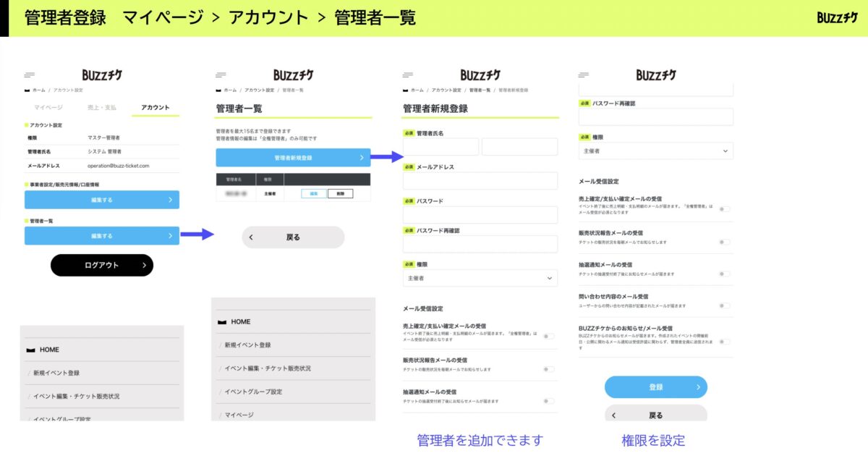Open the 権限 dropdown below the 管理者新規登録 heading
The image size is (868, 456).
(480, 278)
